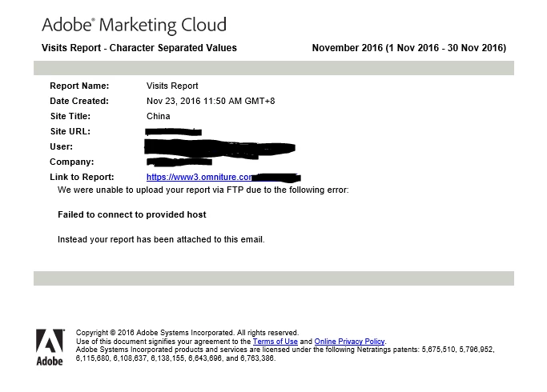Select the 'China' site title value
This screenshot has height=392, width=547.
[159, 116]
